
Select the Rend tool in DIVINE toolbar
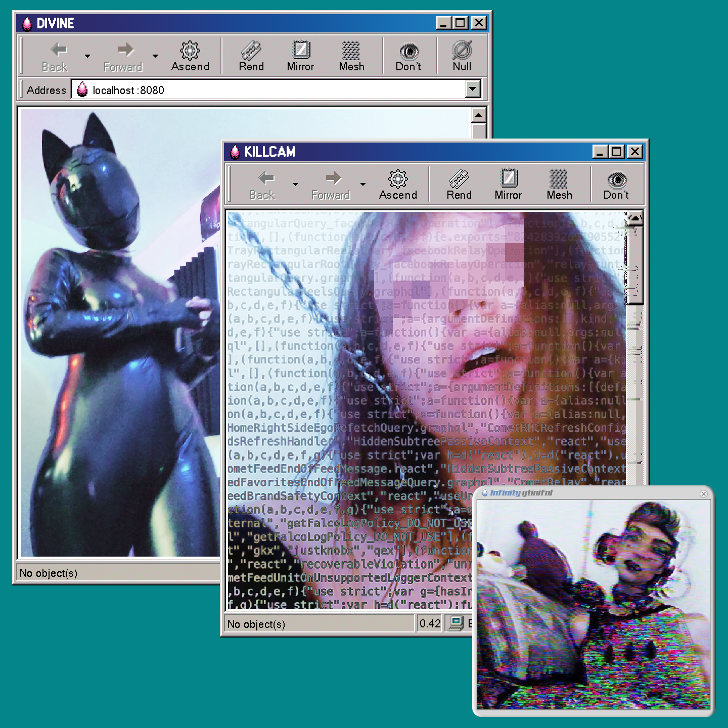(x=251, y=51)
